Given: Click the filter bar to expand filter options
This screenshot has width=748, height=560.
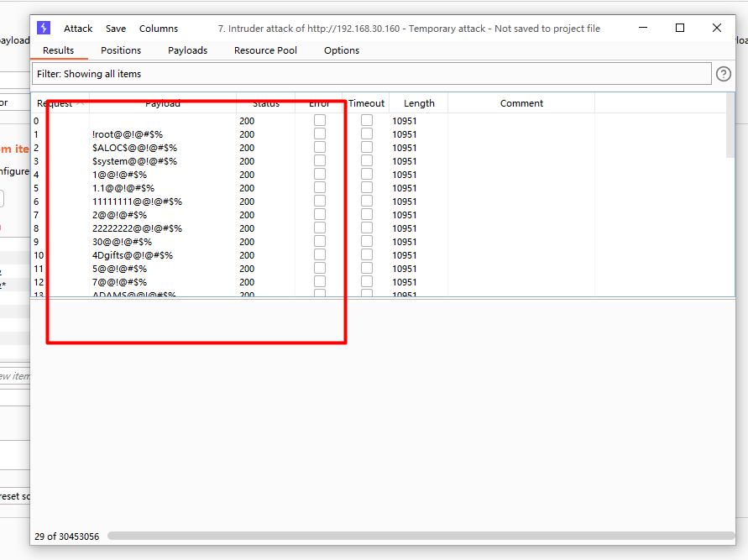Looking at the screenshot, I should pyautogui.click(x=369, y=74).
